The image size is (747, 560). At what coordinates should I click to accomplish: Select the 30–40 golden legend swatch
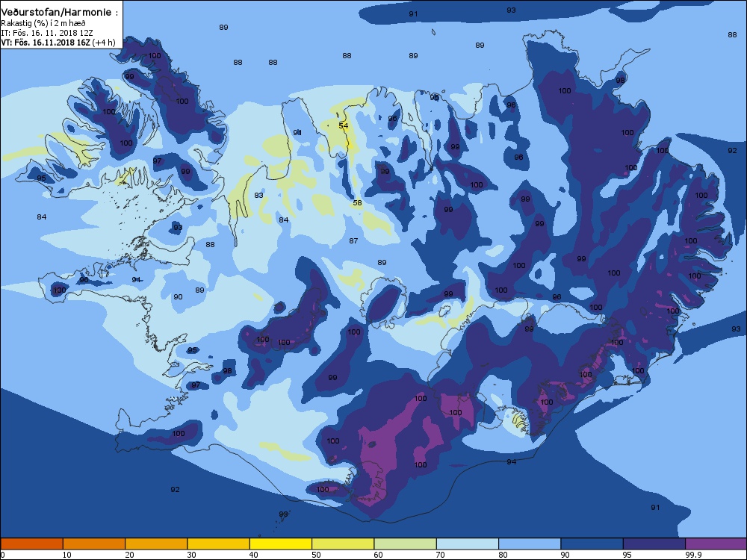(219, 544)
